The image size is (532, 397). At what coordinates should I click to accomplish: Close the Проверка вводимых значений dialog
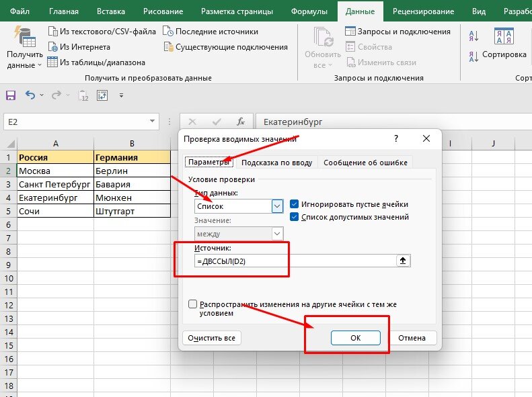click(x=426, y=138)
